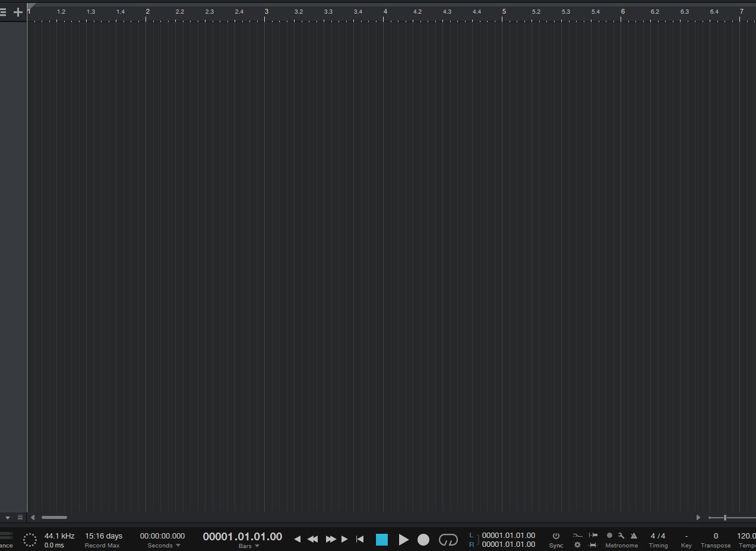
Task: Stop playback with the blue square
Action: (382, 540)
